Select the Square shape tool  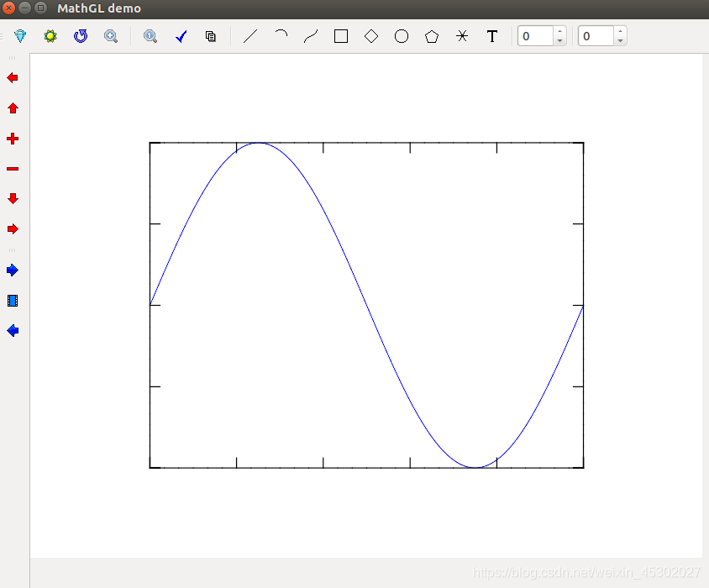pos(340,36)
